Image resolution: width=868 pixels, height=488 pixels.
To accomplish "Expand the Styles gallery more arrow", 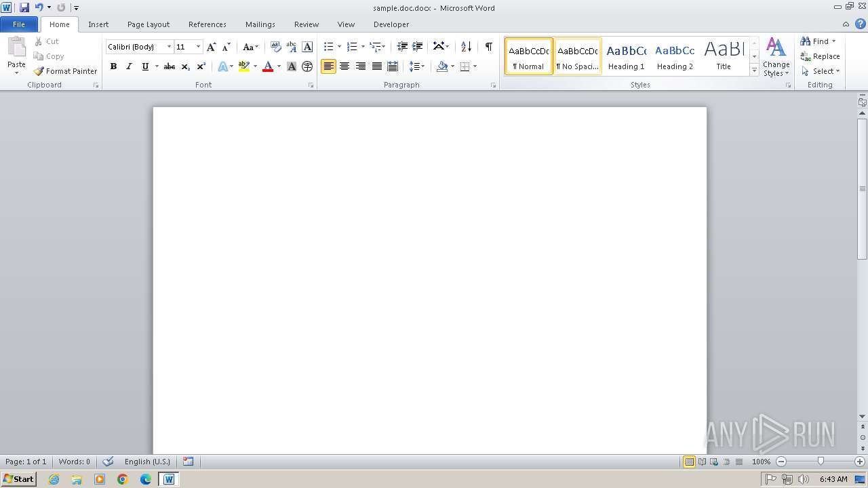I will click(x=754, y=70).
